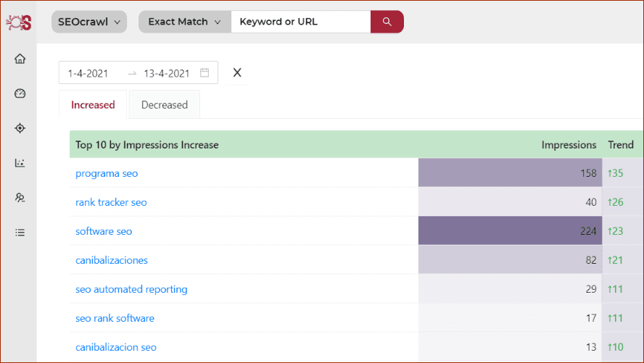The width and height of the screenshot is (644, 363).
Task: Select the 158 impressions cell
Action: point(510,172)
